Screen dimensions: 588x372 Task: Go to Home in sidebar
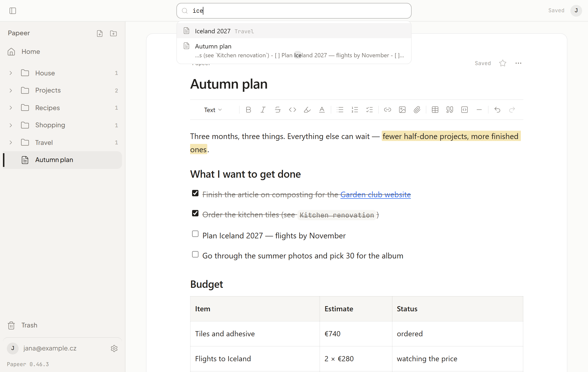[x=63, y=52]
